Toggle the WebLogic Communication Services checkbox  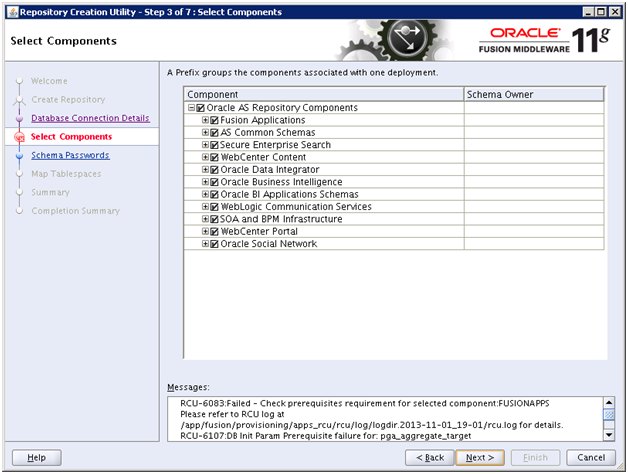tap(214, 207)
